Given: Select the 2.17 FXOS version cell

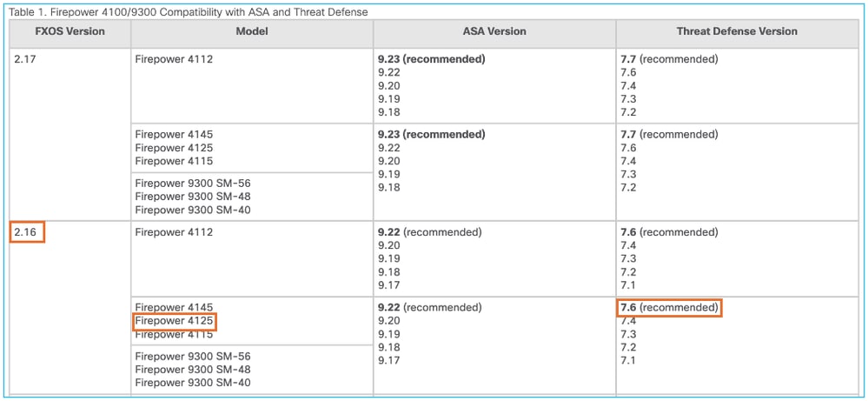Looking at the screenshot, I should pos(24,59).
